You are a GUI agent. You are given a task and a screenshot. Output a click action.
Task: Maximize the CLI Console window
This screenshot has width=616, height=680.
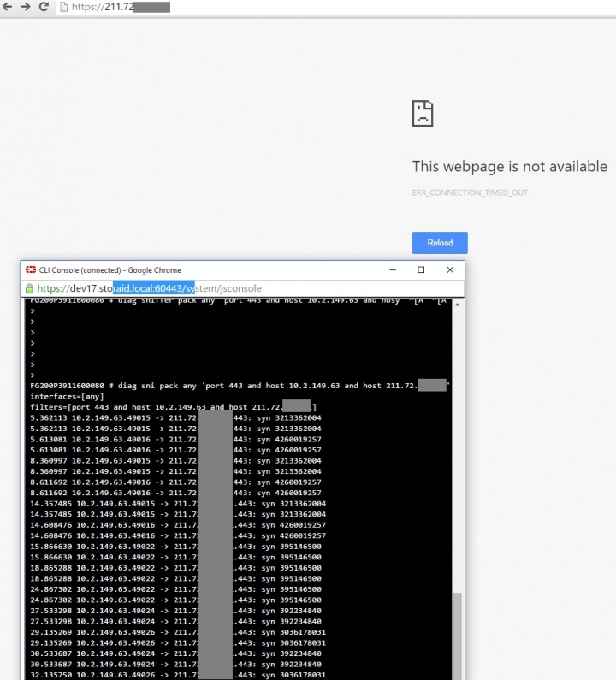pos(421,269)
